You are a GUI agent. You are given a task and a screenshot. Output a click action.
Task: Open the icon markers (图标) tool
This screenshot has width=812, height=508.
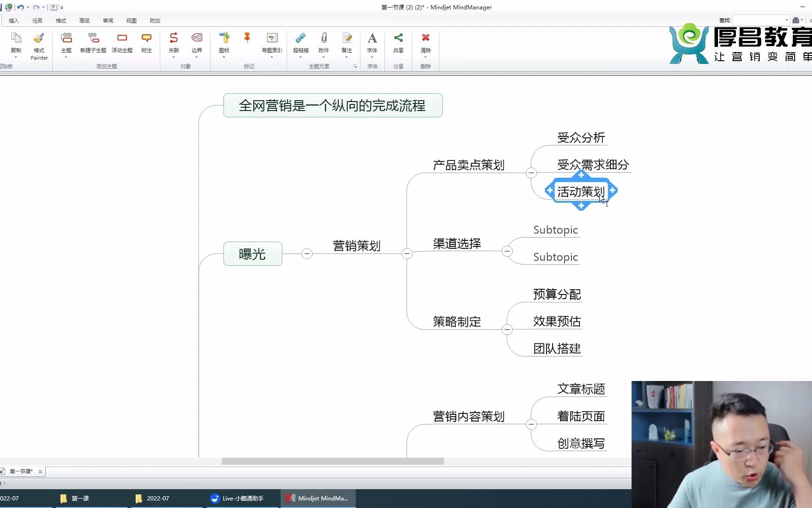[x=224, y=38]
